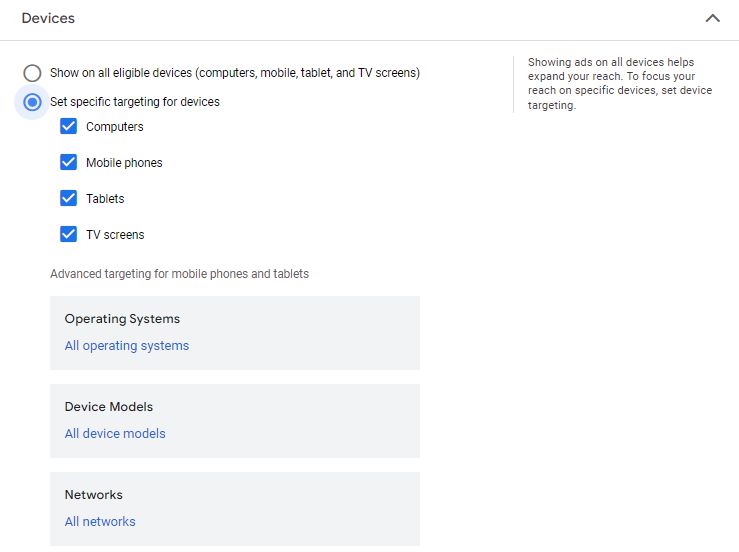The width and height of the screenshot is (739, 552).
Task: Click the TV screens label text
Action: (x=115, y=235)
